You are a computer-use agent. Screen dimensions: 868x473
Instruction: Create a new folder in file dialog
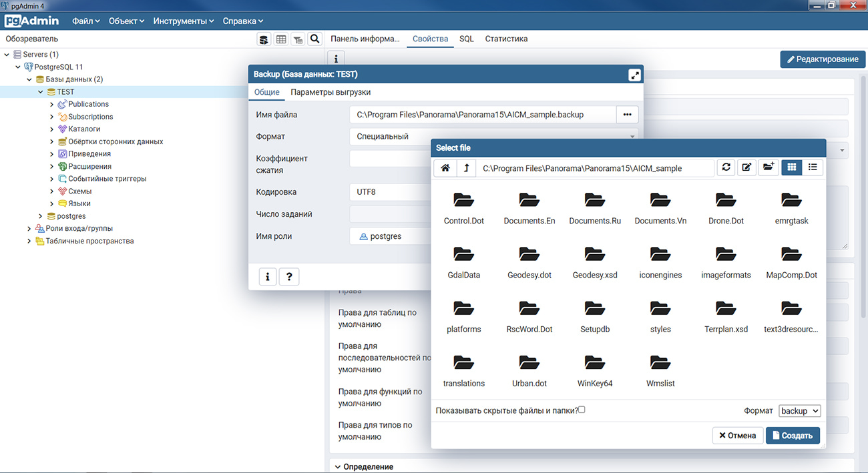768,167
